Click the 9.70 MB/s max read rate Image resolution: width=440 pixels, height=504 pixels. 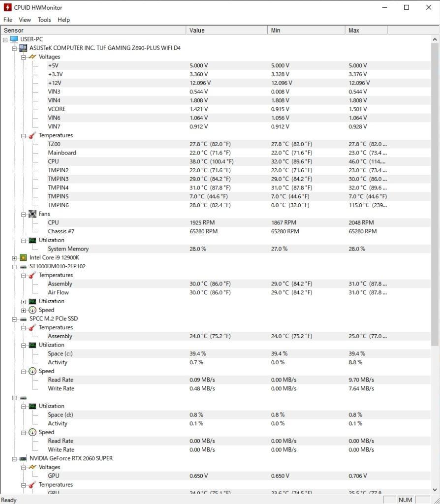(x=361, y=379)
